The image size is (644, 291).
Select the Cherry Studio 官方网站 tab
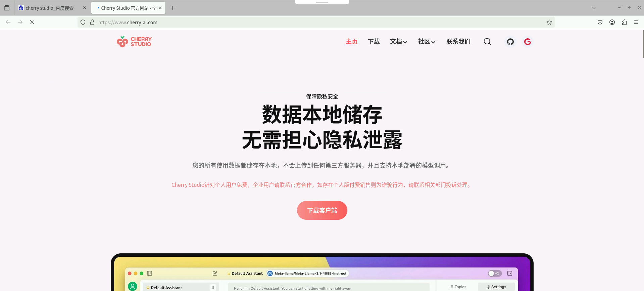pyautogui.click(x=128, y=8)
